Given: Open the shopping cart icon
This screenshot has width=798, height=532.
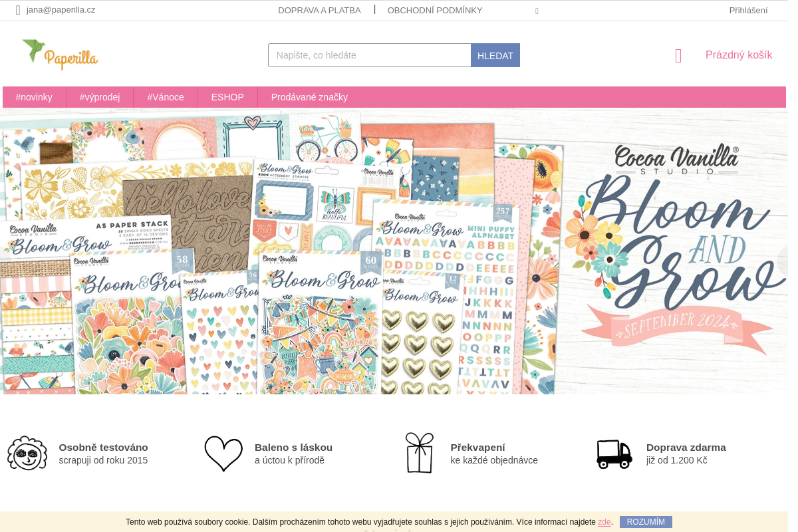Looking at the screenshot, I should tap(678, 56).
